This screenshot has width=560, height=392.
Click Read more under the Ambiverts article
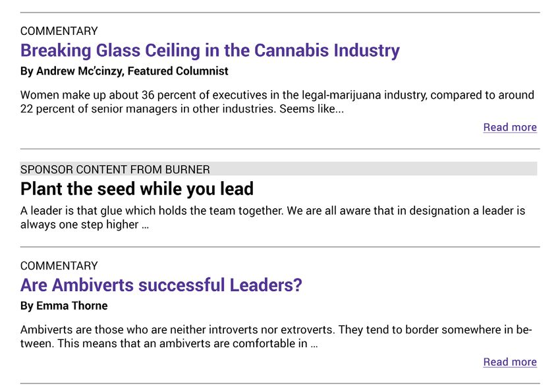(x=510, y=362)
